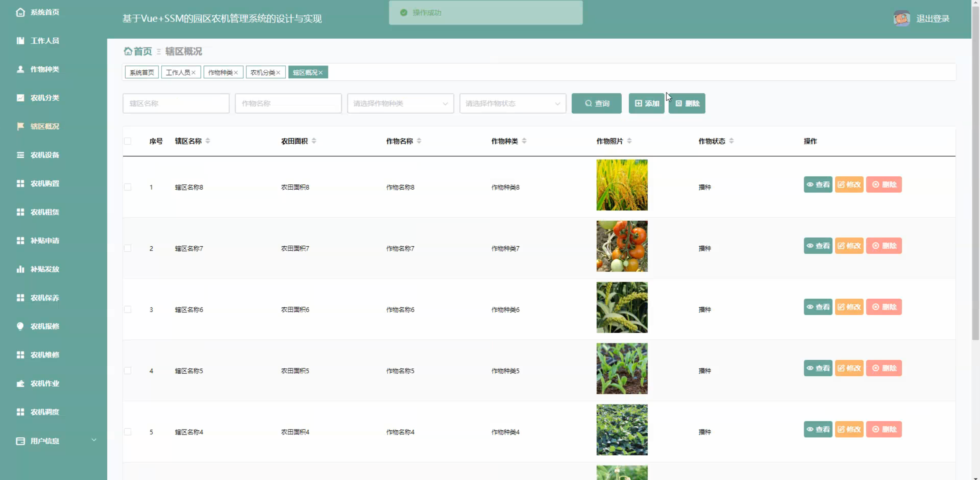This screenshot has height=480, width=980.
Task: Check the checkbox for row 辖区名称8
Action: [x=128, y=187]
